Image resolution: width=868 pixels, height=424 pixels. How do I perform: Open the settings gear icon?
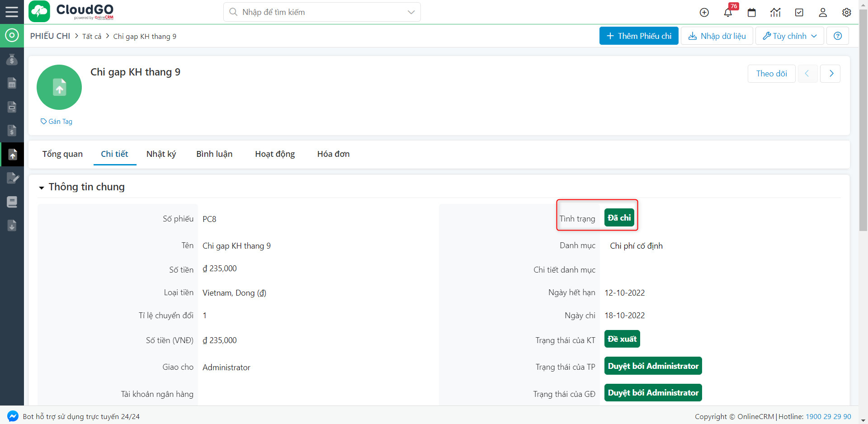click(x=847, y=12)
